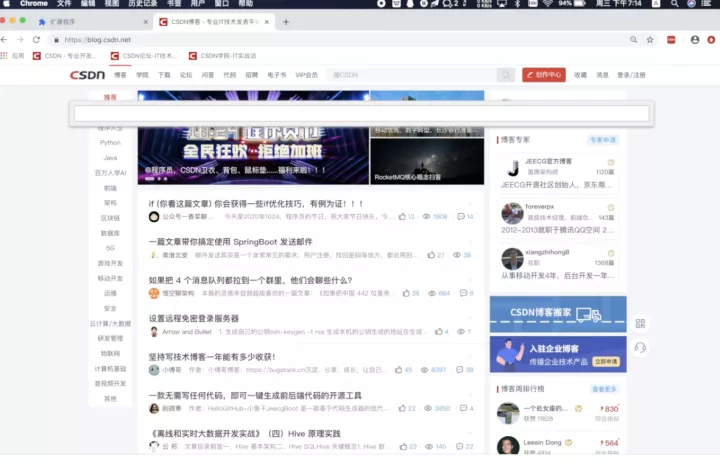720x461 pixels.
Task: Open the 问答 nav item
Action: (x=208, y=75)
